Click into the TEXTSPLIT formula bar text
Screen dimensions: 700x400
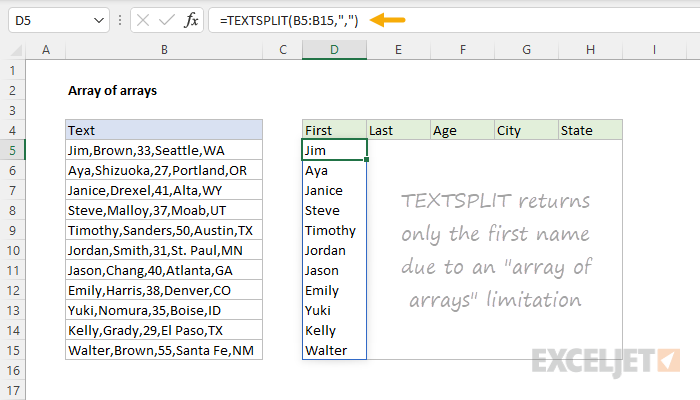point(289,21)
